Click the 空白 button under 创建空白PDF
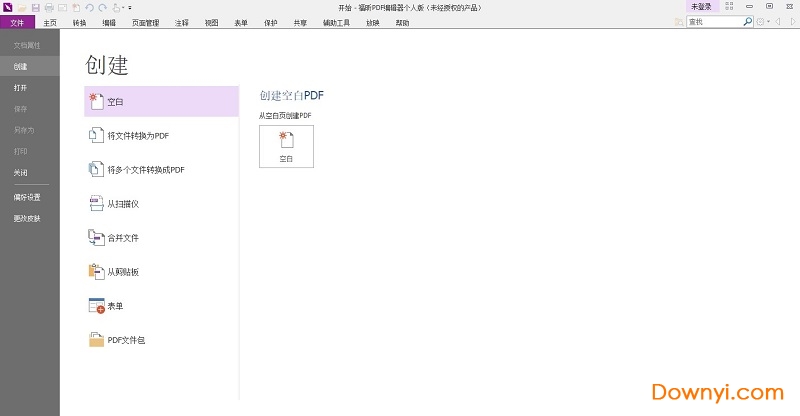Image resolution: width=800 pixels, height=416 pixels. click(x=286, y=146)
